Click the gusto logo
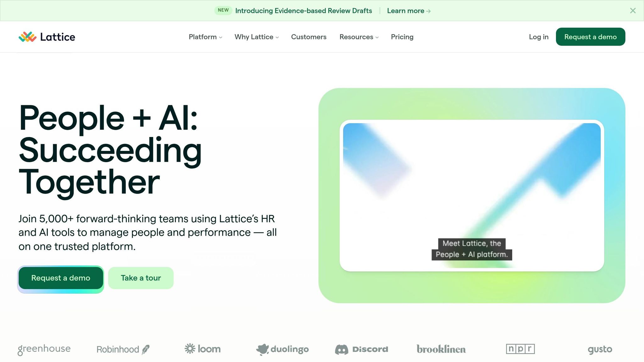 600,349
